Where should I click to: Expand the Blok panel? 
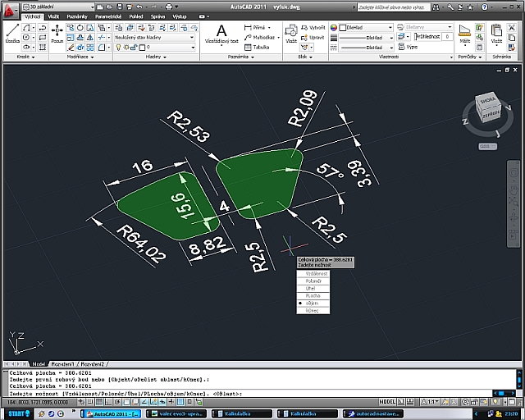point(305,57)
